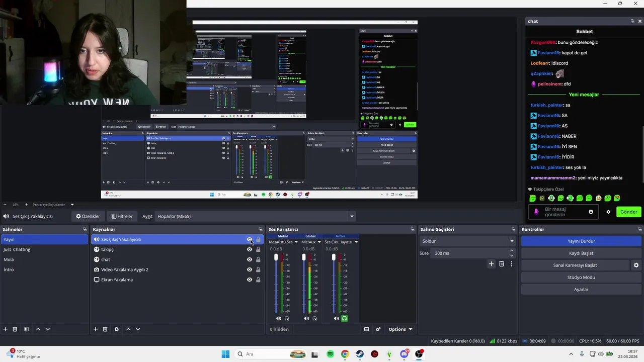Hide the chat source

[x=250, y=259]
